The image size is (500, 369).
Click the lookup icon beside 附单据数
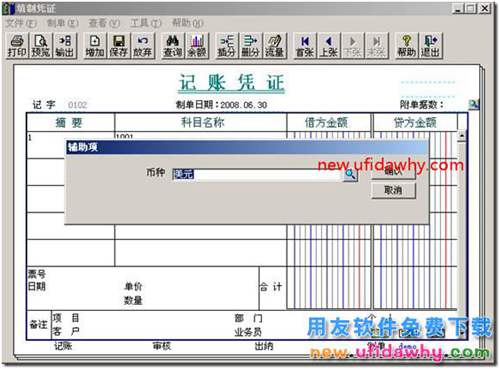click(x=473, y=104)
